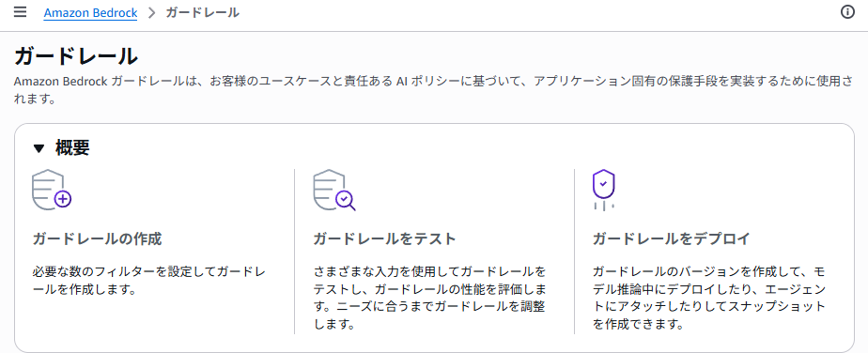Open the hamburger navigation menu

point(20,12)
